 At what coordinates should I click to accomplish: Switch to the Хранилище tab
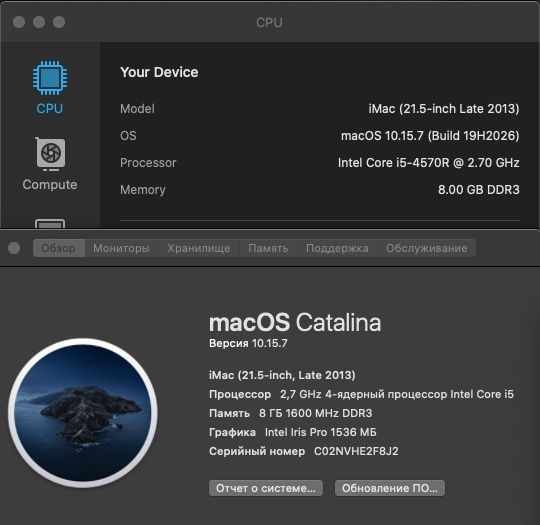coord(199,248)
